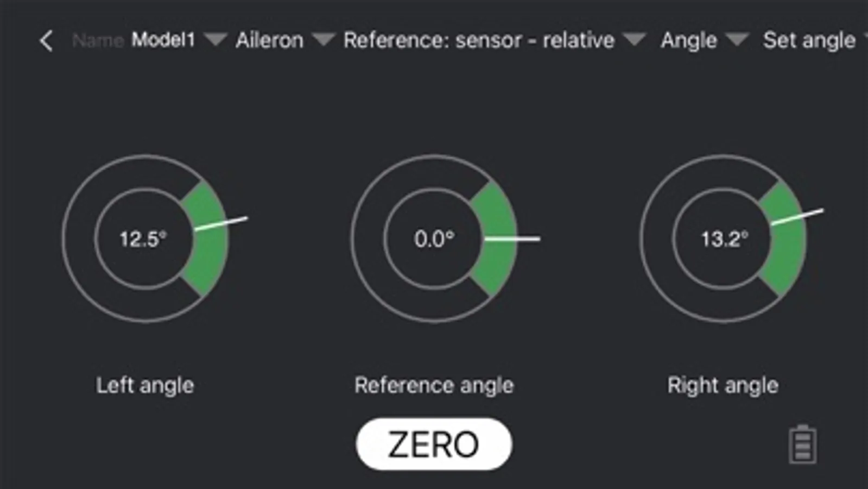Expand the dropdown arrow beside Aileron
The image size is (868, 489).
(x=324, y=40)
